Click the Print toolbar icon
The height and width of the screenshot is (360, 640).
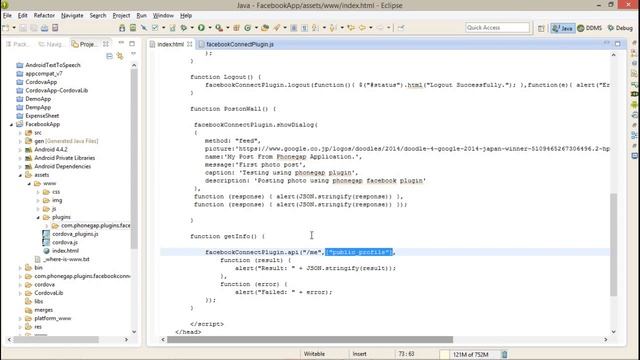pos(44,28)
